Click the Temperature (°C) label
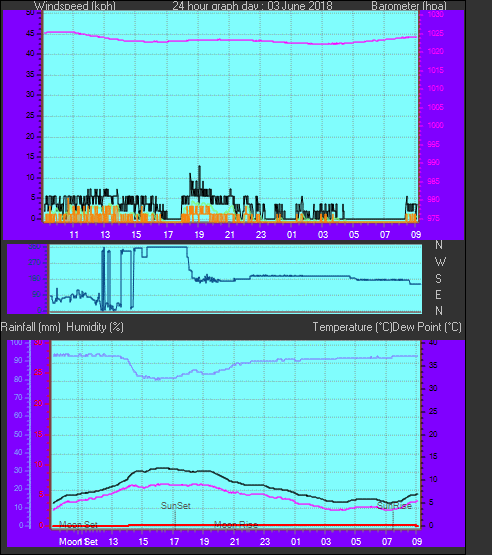 (x=352, y=327)
